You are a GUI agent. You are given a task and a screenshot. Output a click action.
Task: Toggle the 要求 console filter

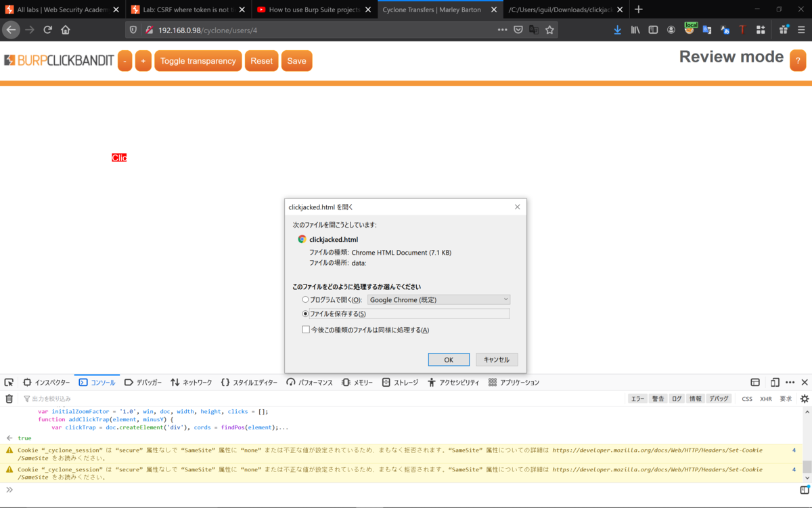coord(786,399)
